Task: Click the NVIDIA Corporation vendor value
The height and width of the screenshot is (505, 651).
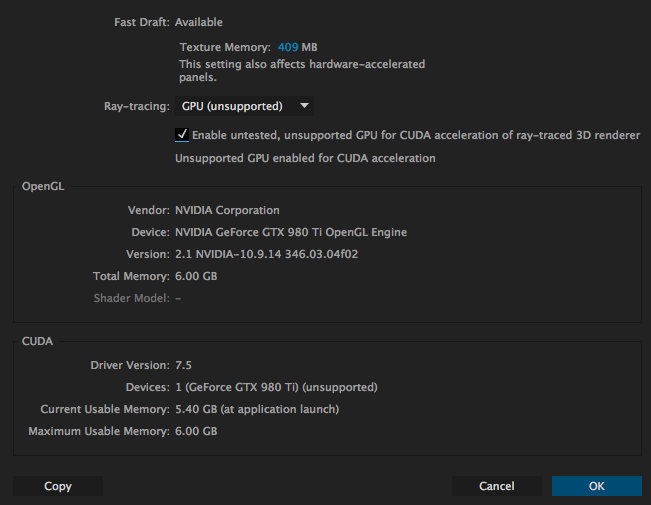Action: click(x=227, y=210)
